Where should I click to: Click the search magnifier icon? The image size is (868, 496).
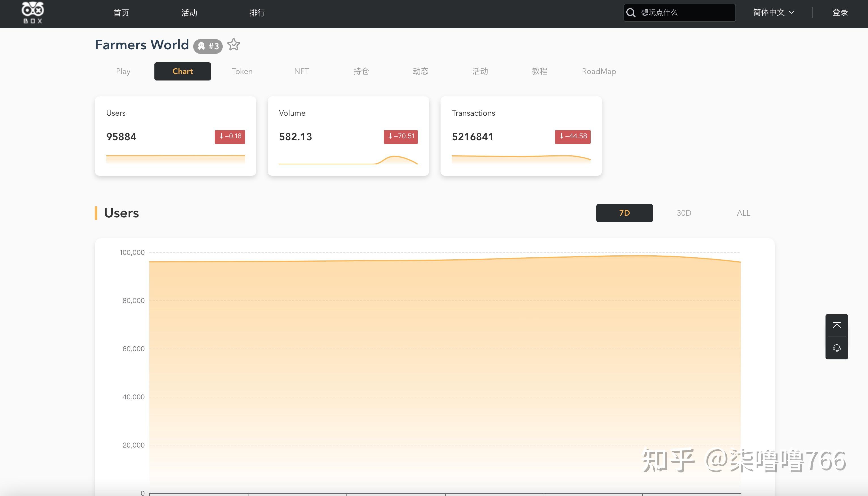[631, 12]
